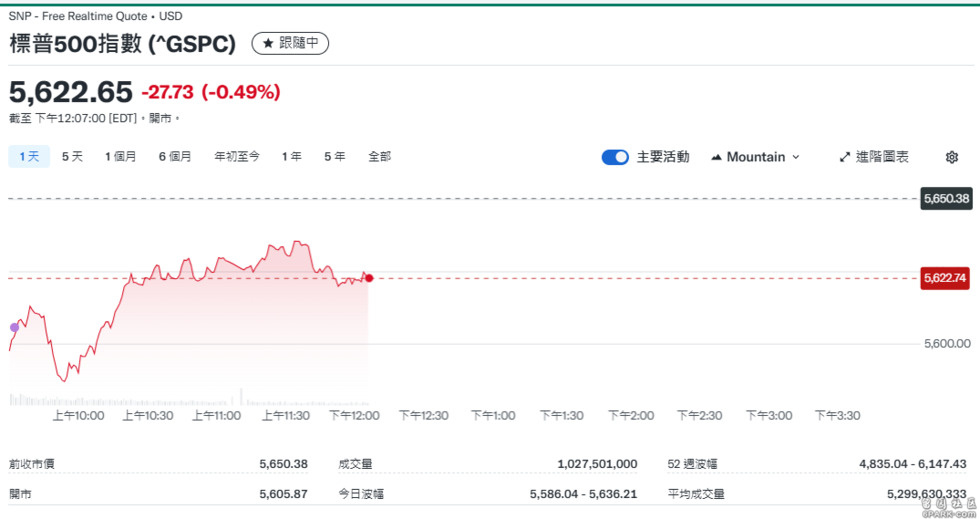Click the 前收市價 label
The image size is (980, 519).
(x=31, y=464)
